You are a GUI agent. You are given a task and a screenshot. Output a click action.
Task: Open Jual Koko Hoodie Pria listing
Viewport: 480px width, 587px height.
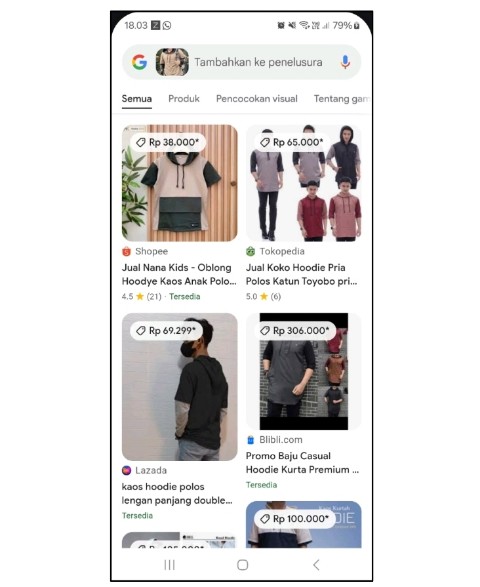coord(301,274)
